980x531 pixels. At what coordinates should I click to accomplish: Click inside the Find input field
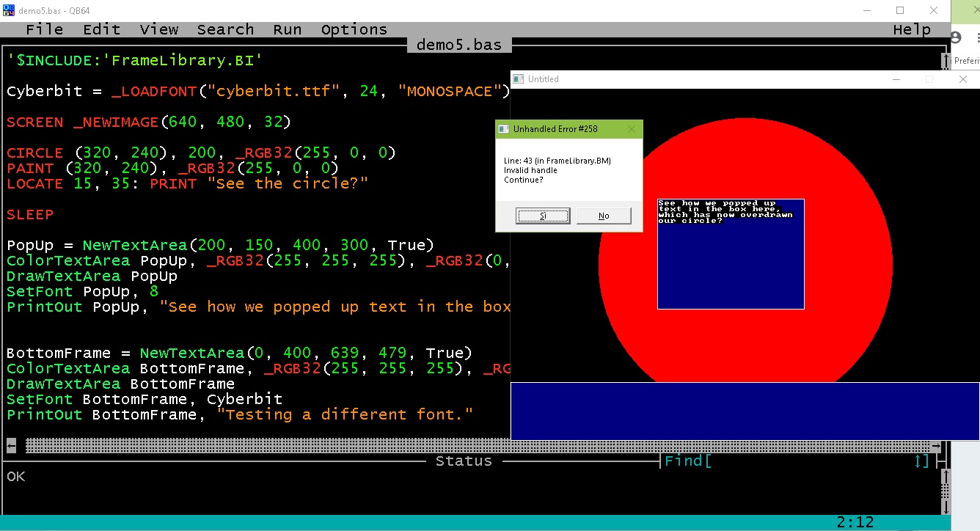click(807, 461)
